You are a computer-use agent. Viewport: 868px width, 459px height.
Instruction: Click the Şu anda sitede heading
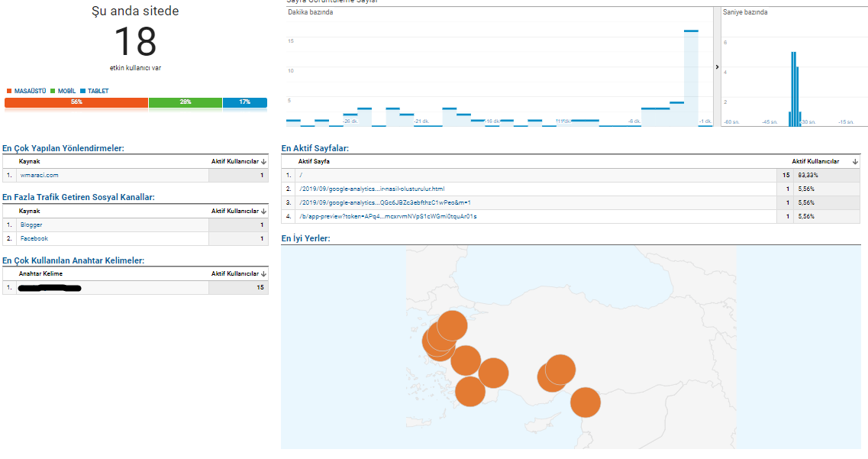[x=135, y=11]
